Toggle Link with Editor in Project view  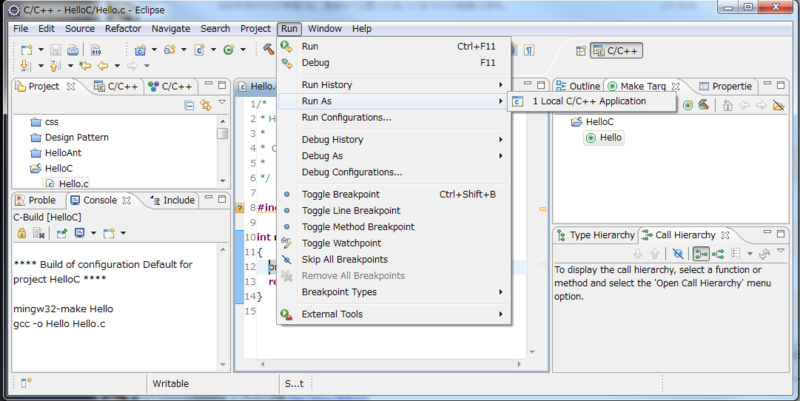[206, 105]
